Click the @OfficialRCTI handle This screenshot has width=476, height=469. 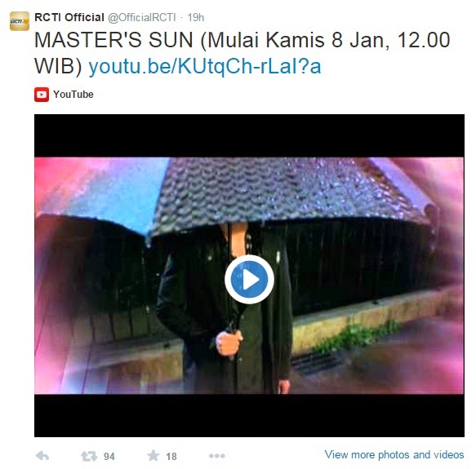(x=142, y=18)
